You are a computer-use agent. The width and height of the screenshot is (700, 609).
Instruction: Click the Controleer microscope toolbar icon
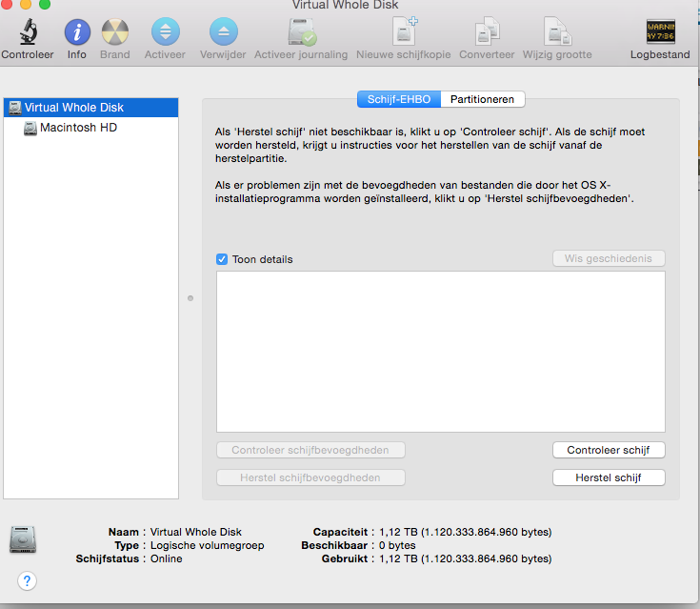click(x=29, y=31)
